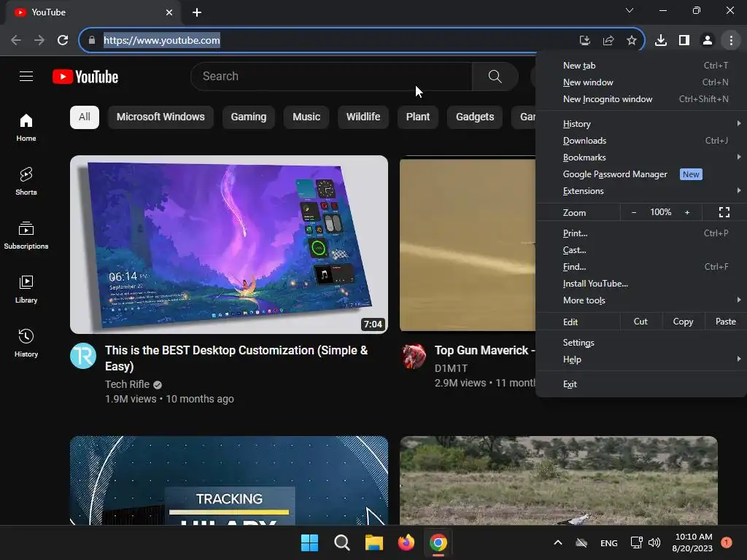Increase zoom with the plus button
The width and height of the screenshot is (747, 560).
coord(687,212)
